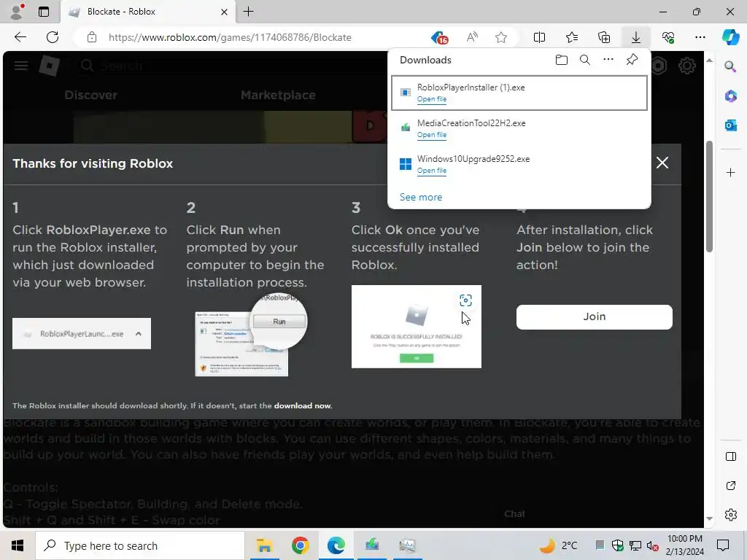Open Edge Settings and more menu

tap(700, 37)
